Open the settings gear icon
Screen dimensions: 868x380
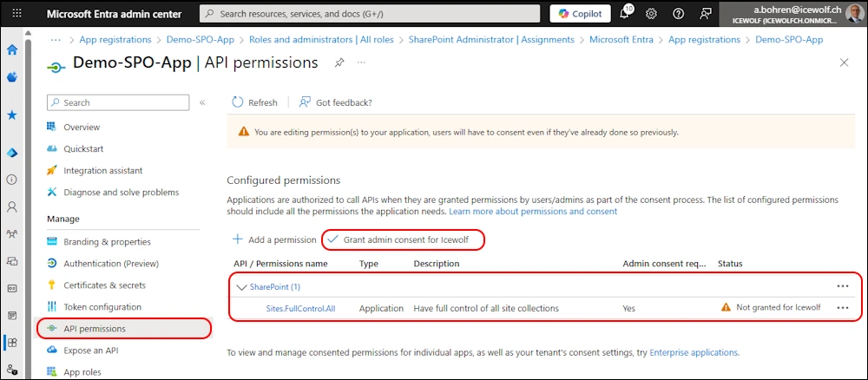pyautogui.click(x=651, y=14)
